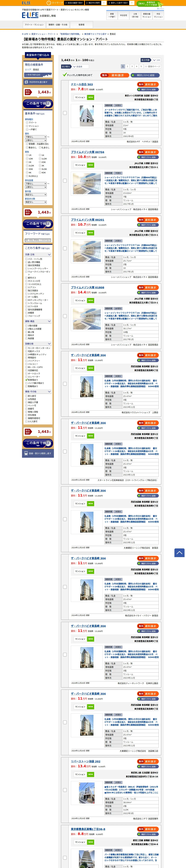Open ドミール目白 503 listing title
This screenshot has height=868, width=186.
(82, 85)
